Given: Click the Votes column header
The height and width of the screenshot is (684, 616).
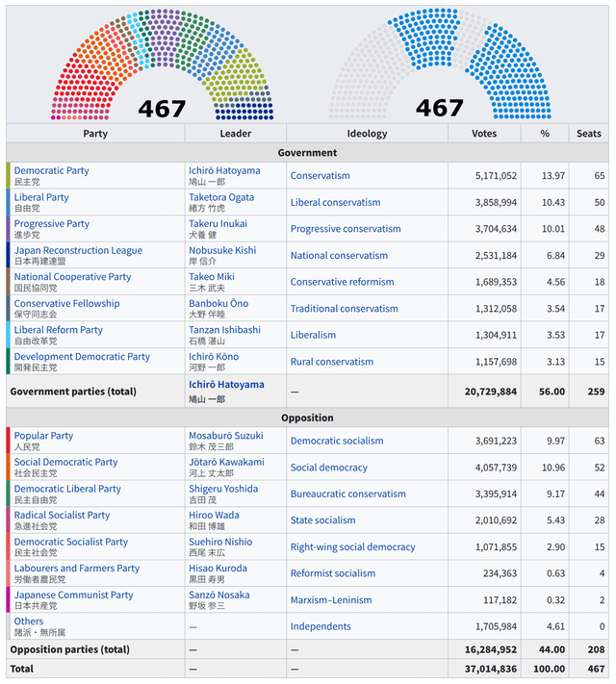Looking at the screenshot, I should pos(484,134).
